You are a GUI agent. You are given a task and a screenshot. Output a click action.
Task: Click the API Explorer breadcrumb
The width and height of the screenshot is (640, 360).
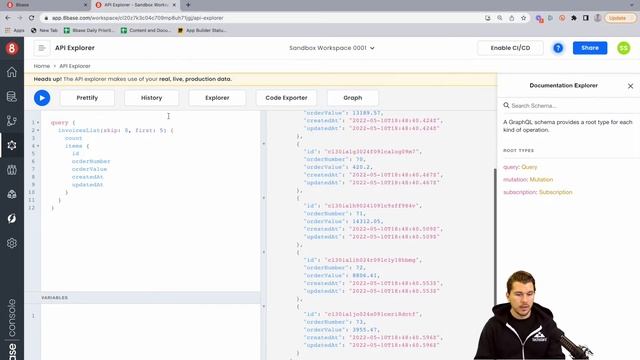click(75, 66)
